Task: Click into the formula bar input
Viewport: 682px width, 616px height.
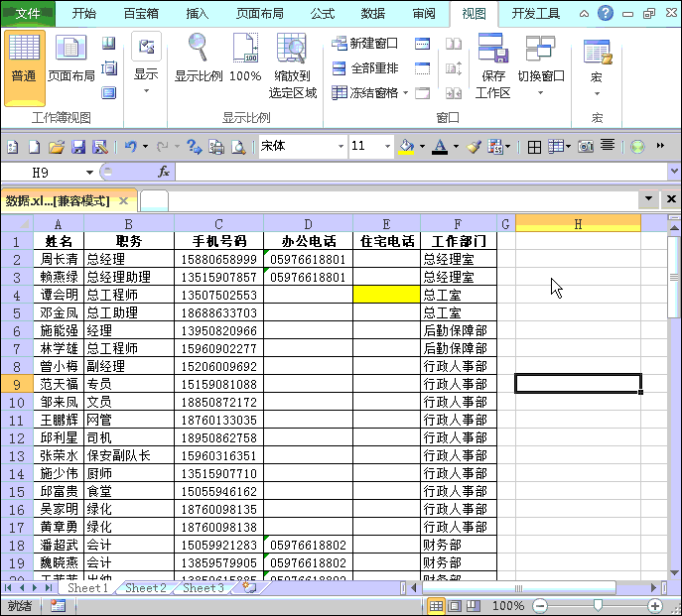Action: 421,173
